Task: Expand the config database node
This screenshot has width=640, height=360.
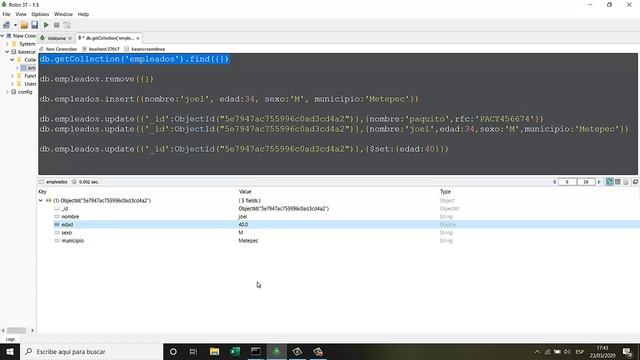Action: (7, 92)
